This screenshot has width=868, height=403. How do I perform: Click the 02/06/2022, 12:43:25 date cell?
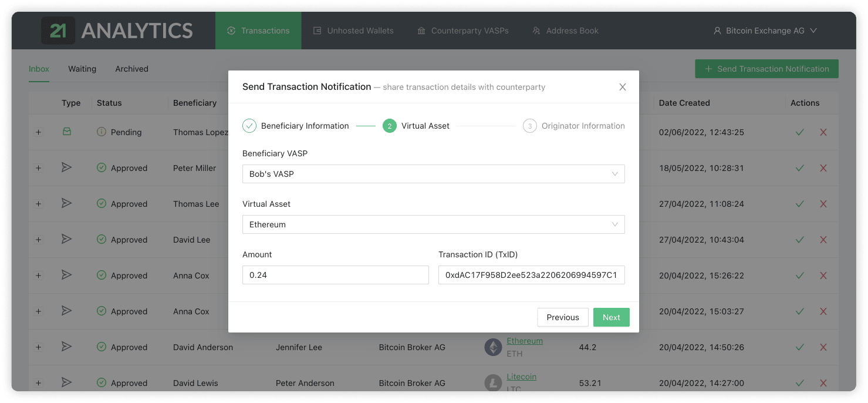701,132
